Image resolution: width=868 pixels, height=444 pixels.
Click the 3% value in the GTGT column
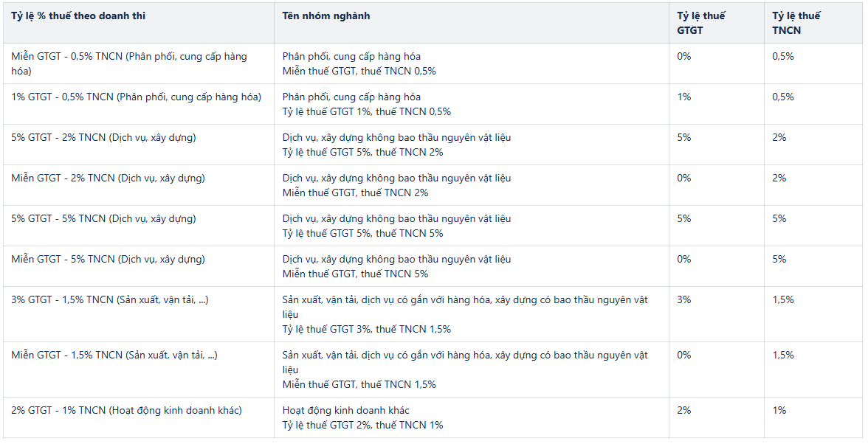684,299
